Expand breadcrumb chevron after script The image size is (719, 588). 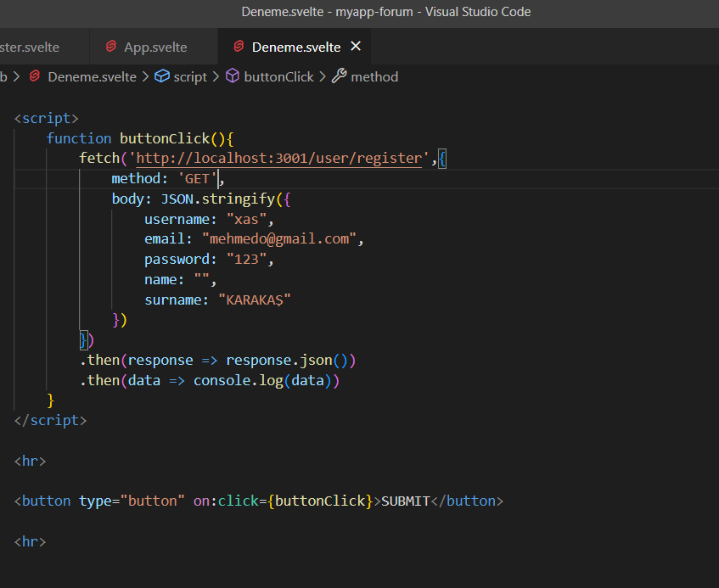(x=216, y=76)
